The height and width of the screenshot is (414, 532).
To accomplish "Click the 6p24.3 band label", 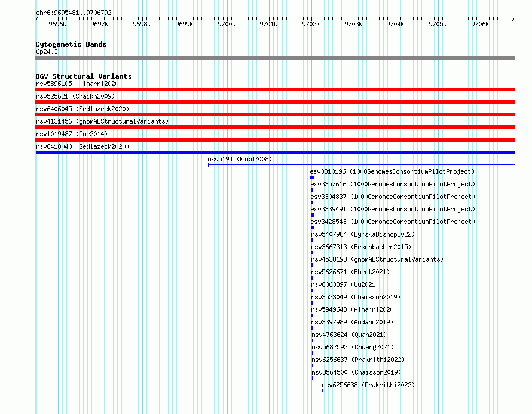I will tap(47, 51).
